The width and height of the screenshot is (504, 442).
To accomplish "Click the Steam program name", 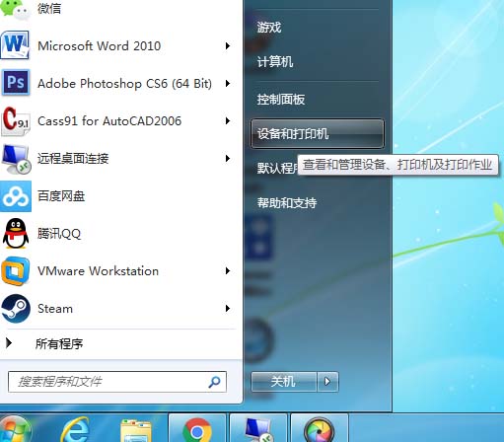I will 55,309.
